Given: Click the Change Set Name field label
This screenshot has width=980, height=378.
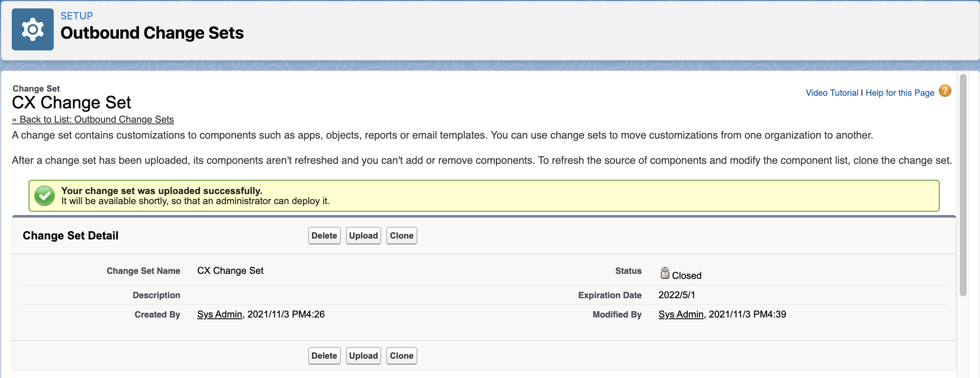Looking at the screenshot, I should click(143, 271).
